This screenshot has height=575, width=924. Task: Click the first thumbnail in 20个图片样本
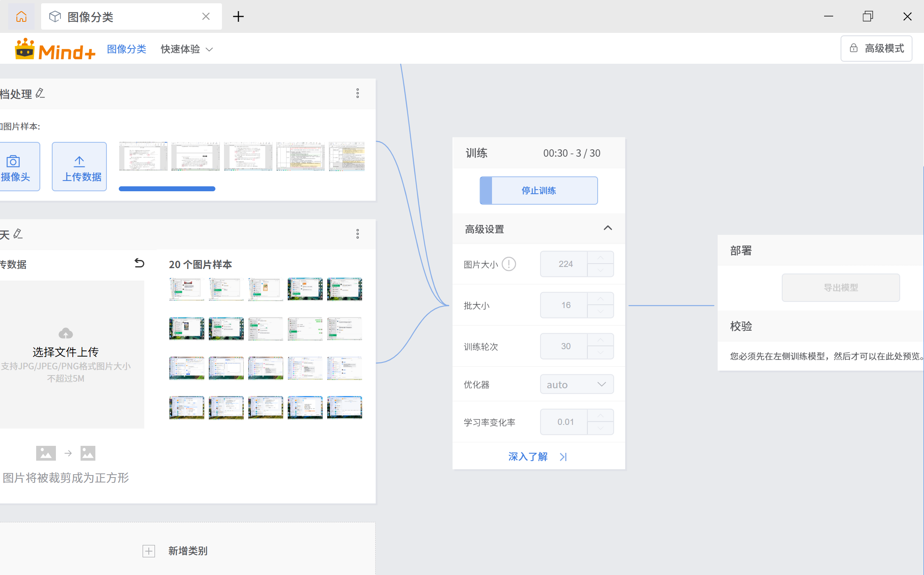[x=186, y=289]
